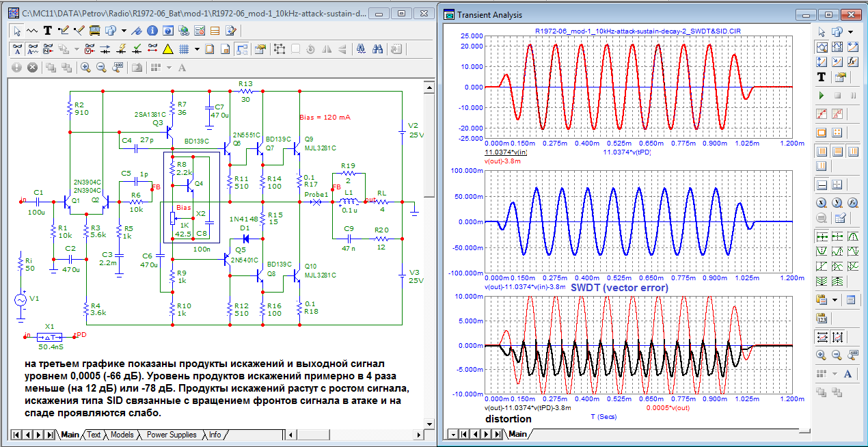The width and height of the screenshot is (868, 447).
Task: Select the wire drawing tool
Action: [64, 30]
